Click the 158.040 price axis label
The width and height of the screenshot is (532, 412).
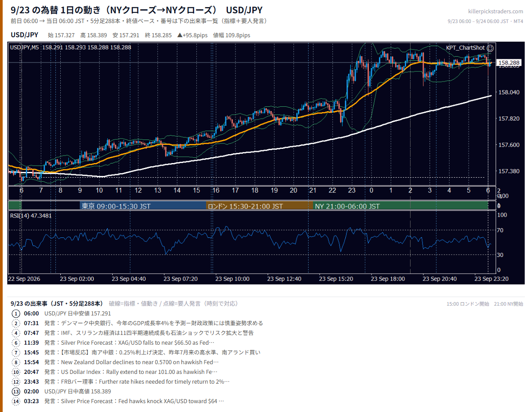[x=508, y=93]
